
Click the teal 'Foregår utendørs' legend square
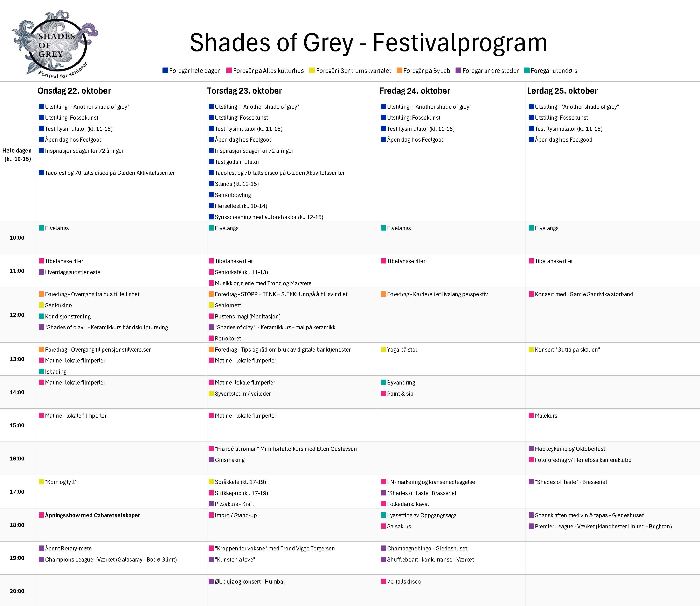[x=527, y=71]
